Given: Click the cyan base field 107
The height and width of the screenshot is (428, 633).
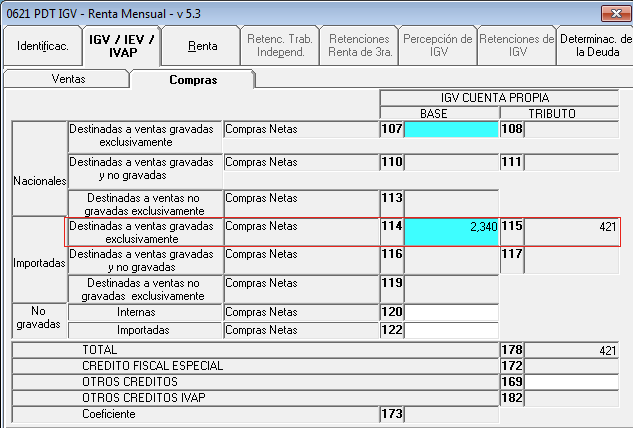Looking at the screenshot, I should pyautogui.click(x=451, y=130).
